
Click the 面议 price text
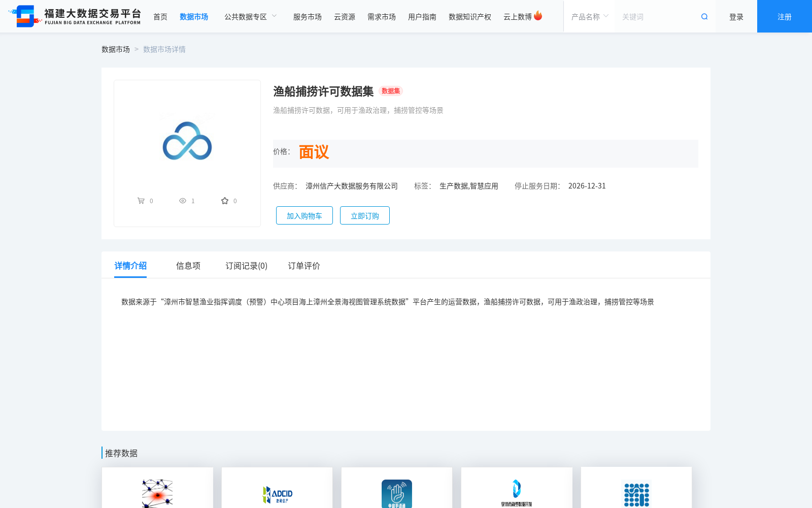click(x=314, y=152)
